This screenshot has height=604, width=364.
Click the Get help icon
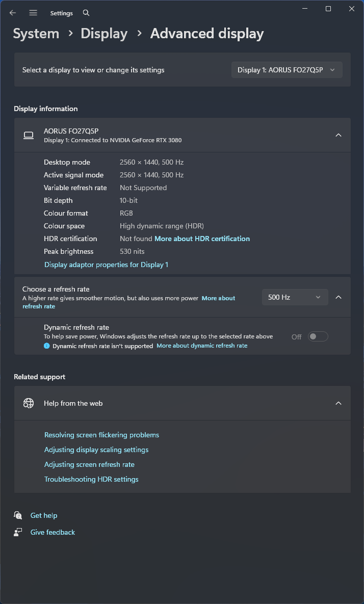(x=18, y=515)
